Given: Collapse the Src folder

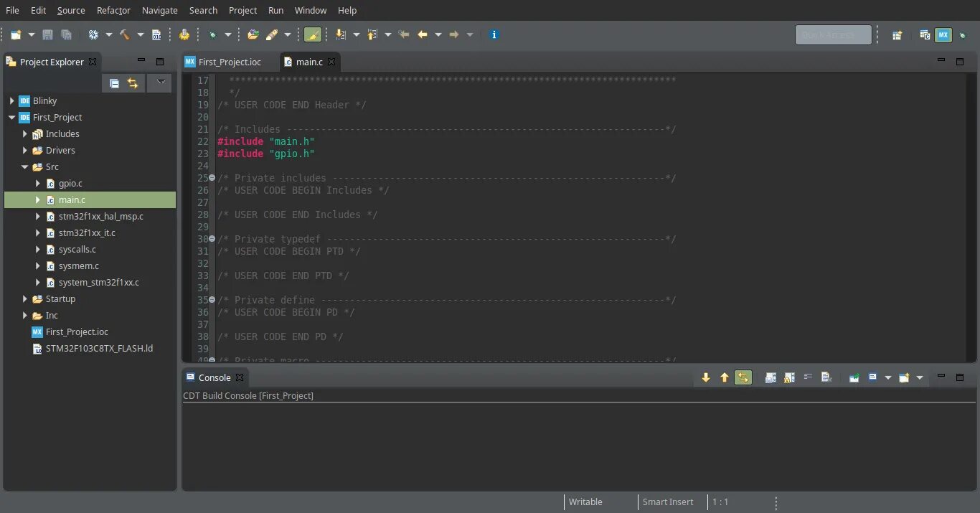Looking at the screenshot, I should tap(25, 167).
